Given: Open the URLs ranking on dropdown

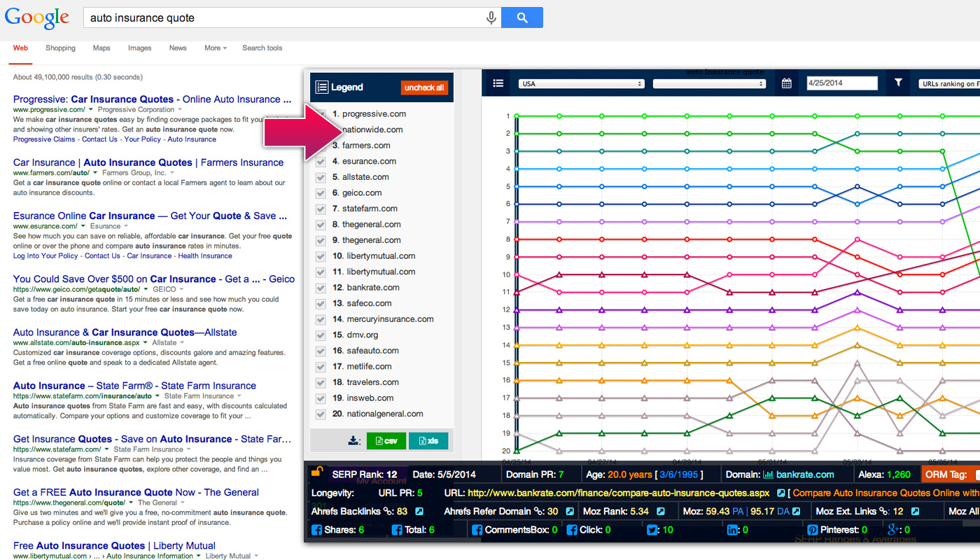Looking at the screenshot, I should 949,83.
